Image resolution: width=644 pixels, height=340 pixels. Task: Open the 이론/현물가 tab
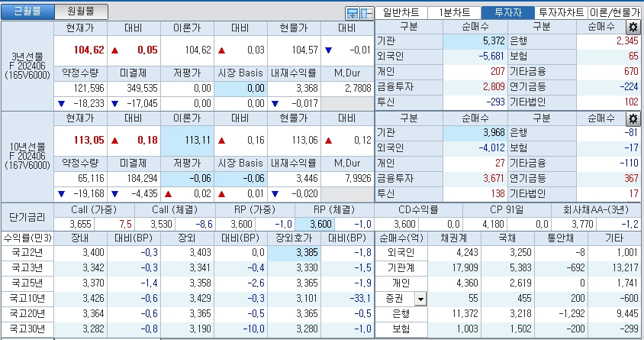click(x=616, y=12)
